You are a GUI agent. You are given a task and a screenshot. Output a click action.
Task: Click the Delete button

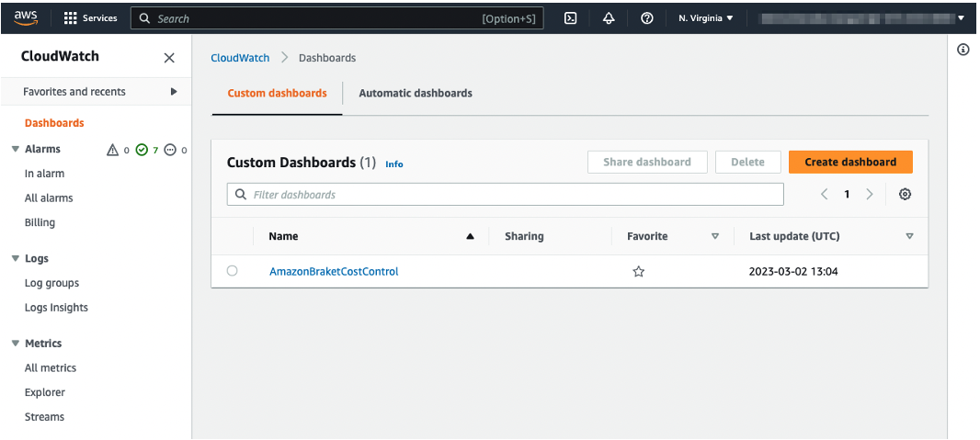[748, 162]
